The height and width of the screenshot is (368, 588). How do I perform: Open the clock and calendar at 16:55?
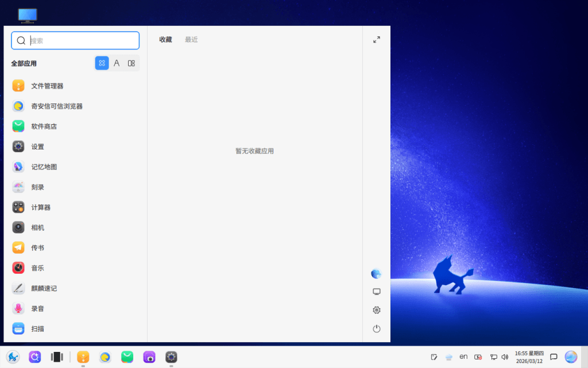(529, 357)
